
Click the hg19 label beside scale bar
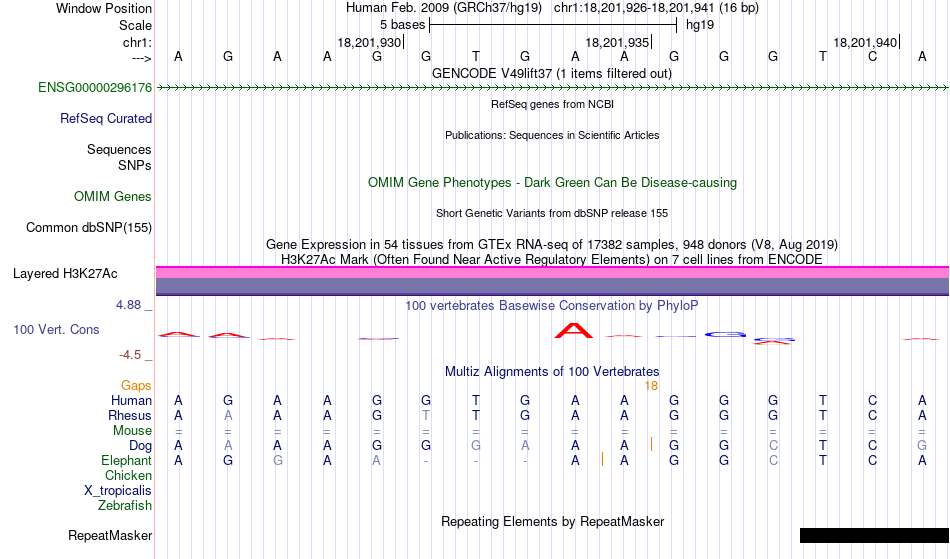(x=700, y=25)
